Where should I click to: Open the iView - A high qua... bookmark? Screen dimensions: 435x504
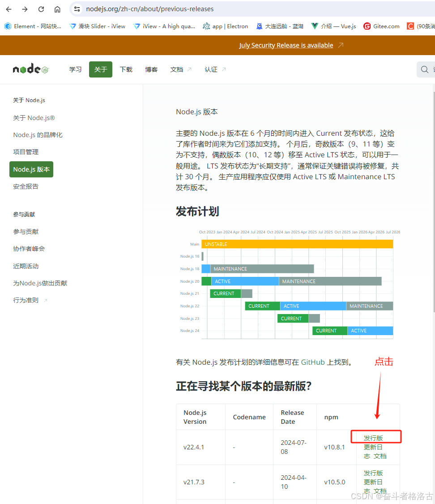coord(164,26)
